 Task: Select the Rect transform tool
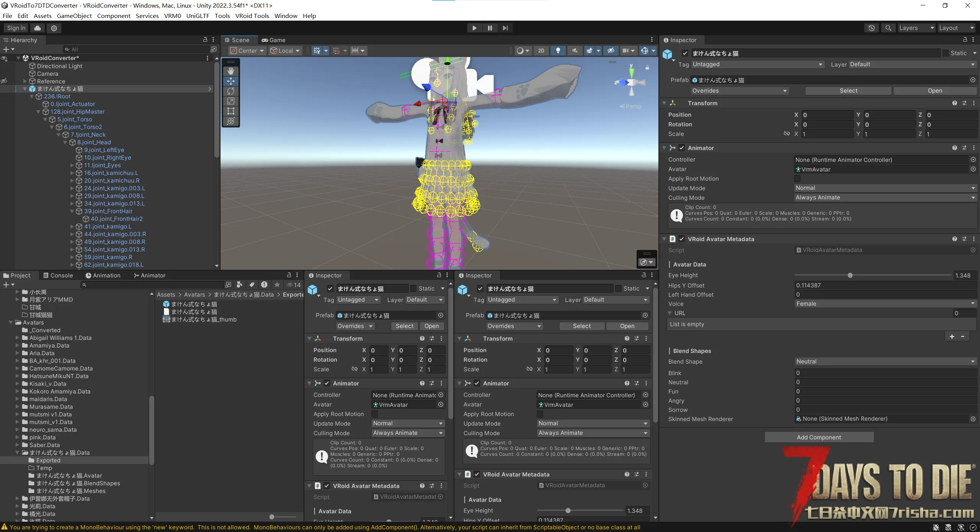pos(231,111)
